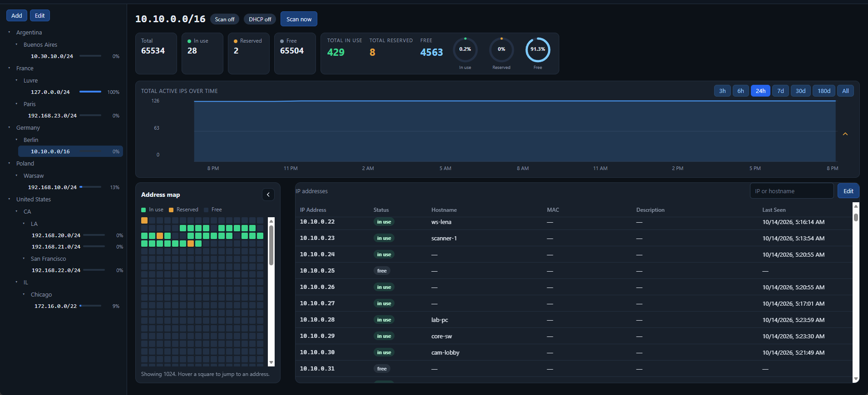Click the Add button in sidebar
The height and width of the screenshot is (395, 868).
click(x=17, y=15)
